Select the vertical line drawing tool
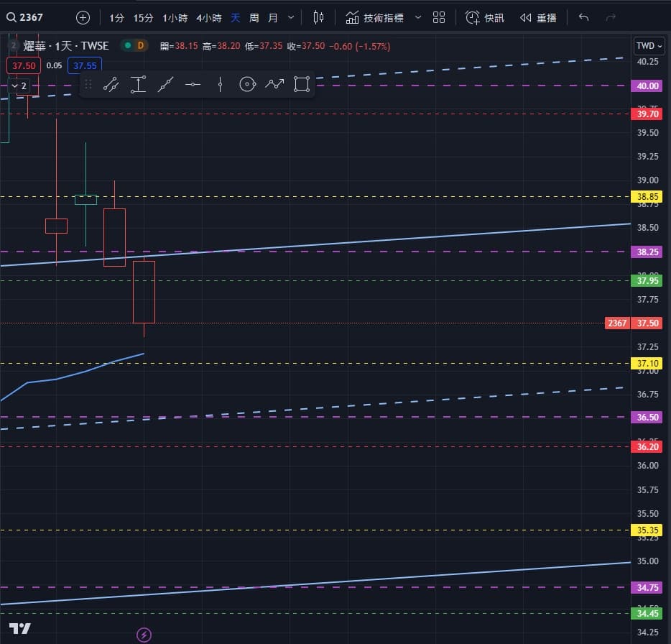 (220, 85)
